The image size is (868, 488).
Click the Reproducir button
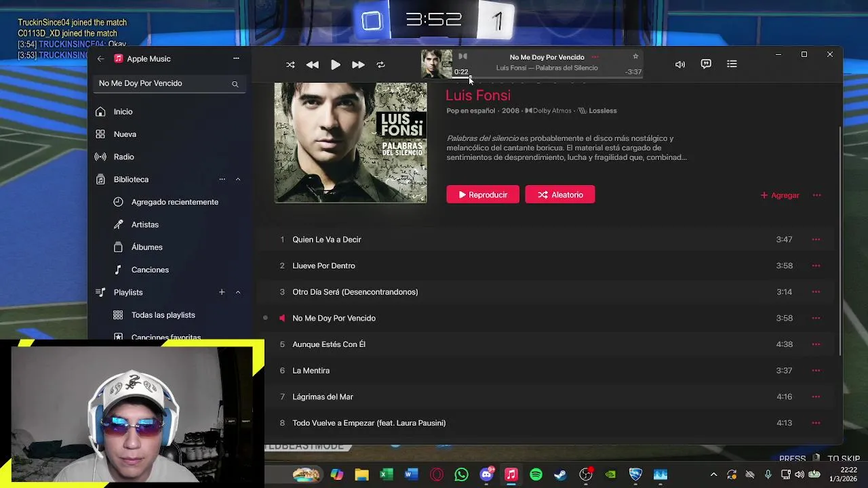[x=483, y=195]
